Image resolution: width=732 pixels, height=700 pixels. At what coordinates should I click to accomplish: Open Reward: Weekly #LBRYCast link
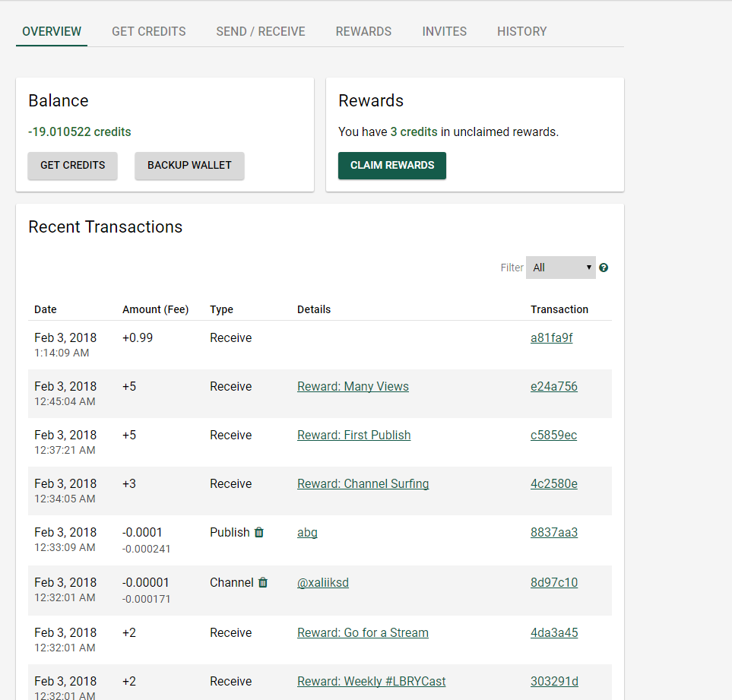click(372, 681)
